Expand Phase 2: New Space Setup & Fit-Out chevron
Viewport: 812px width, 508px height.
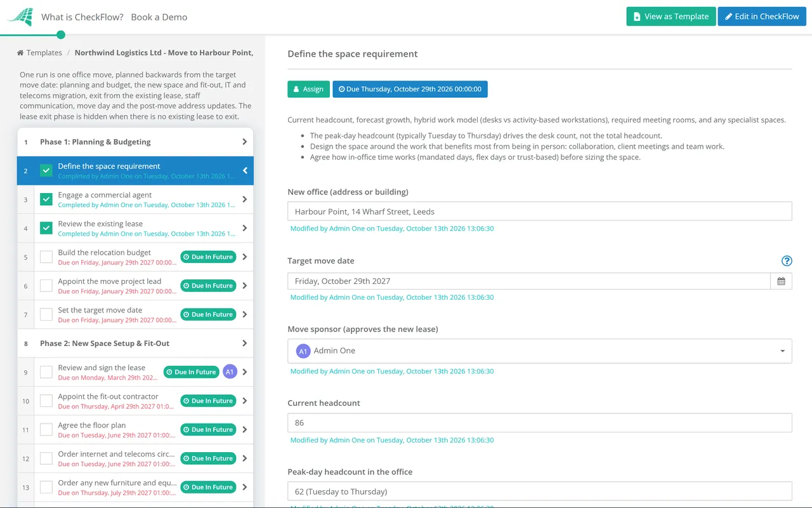click(x=245, y=344)
